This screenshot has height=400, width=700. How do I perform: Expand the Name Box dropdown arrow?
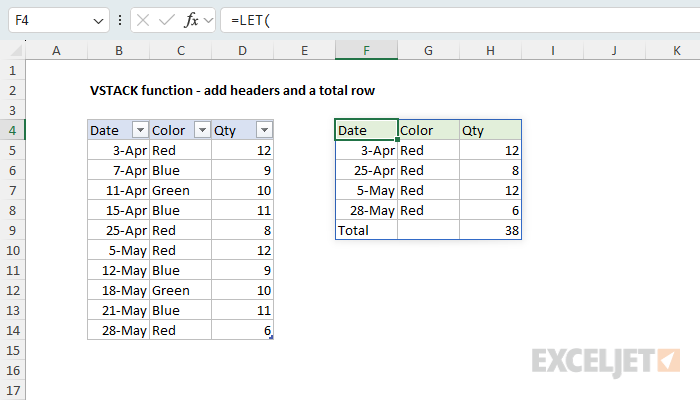coord(98,21)
